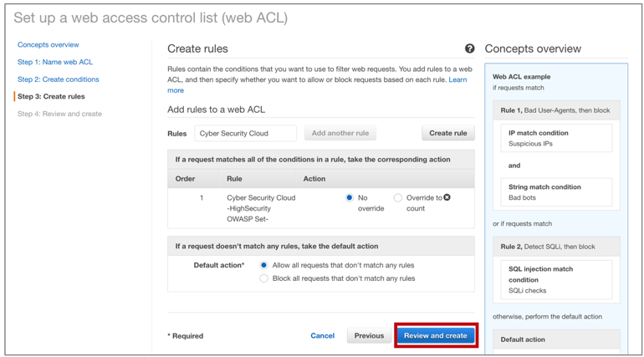Image resolution: width=644 pixels, height=357 pixels.
Task: Click the Create rule button
Action: tap(447, 133)
